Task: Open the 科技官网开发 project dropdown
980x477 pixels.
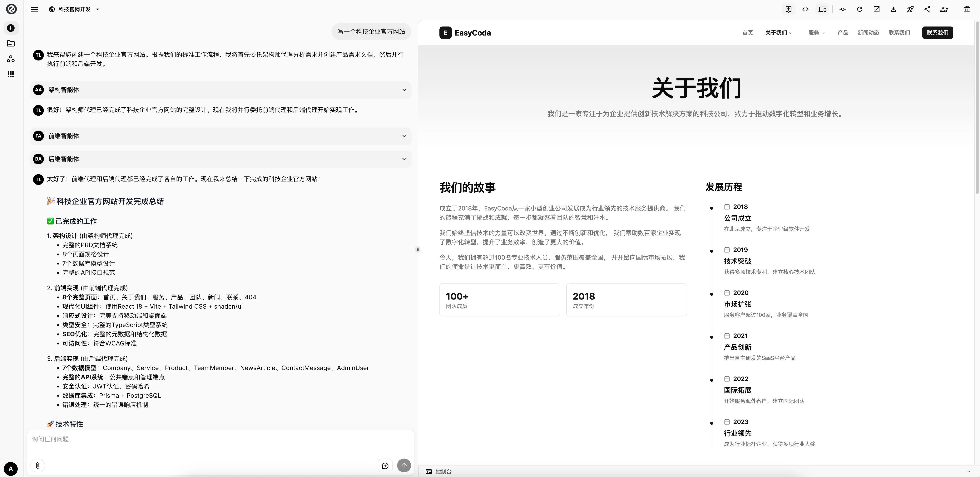Action: click(75, 9)
